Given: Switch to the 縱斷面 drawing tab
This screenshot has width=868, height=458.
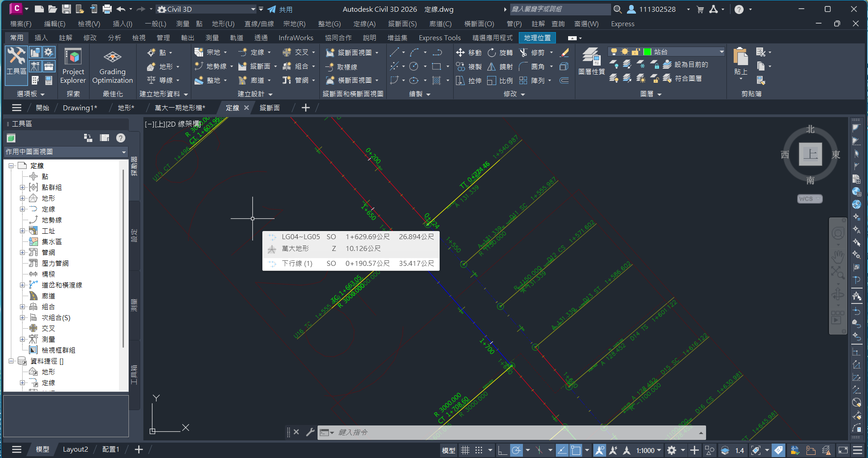Looking at the screenshot, I should [x=270, y=108].
